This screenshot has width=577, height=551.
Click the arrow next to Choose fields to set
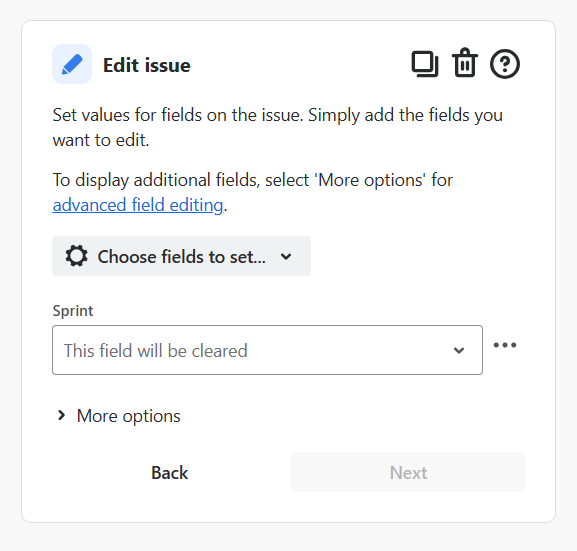286,257
